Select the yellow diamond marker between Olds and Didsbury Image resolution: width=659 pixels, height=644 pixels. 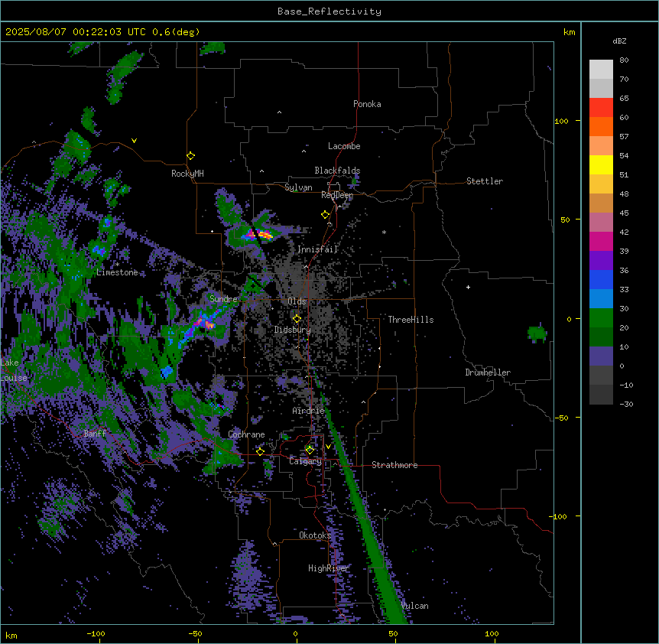click(297, 319)
